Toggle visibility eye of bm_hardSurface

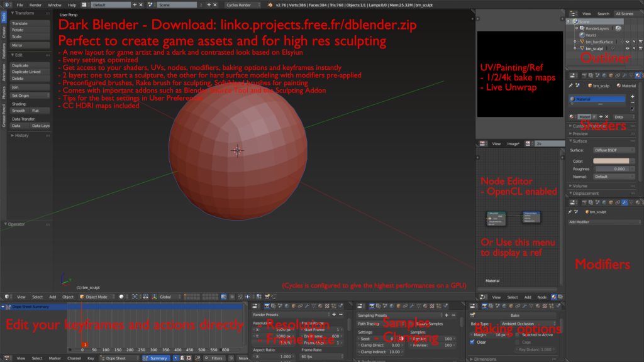[627, 42]
